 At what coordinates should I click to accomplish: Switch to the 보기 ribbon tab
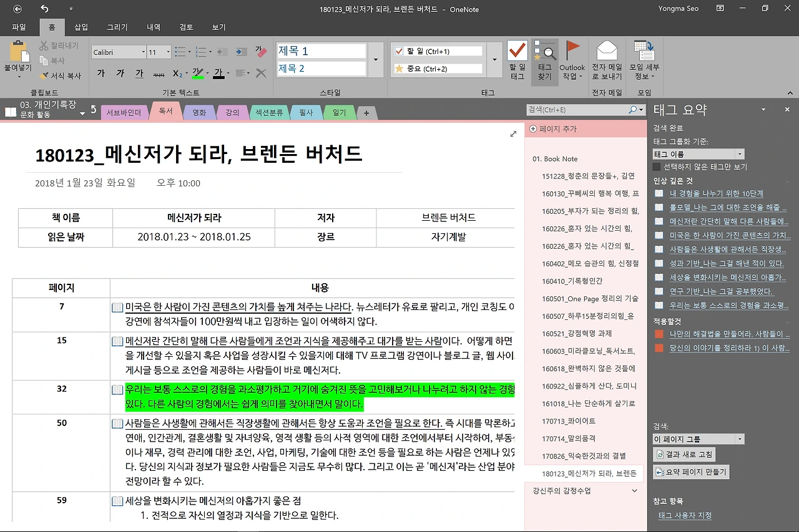(218, 27)
